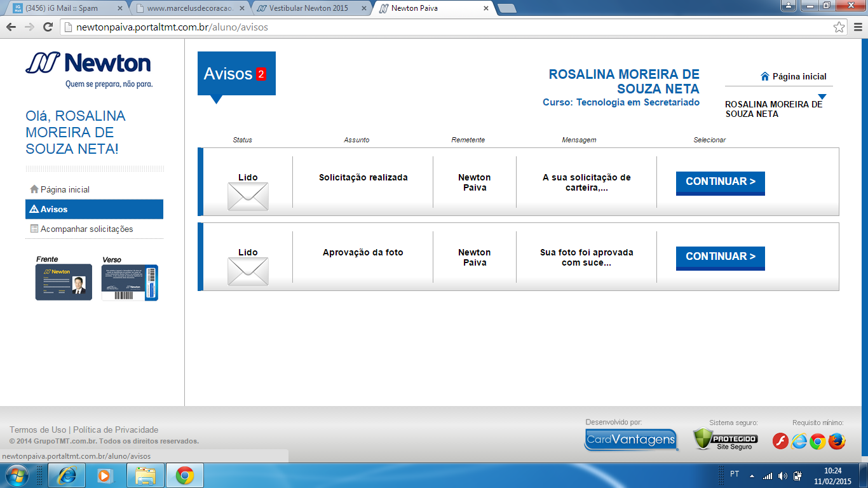
Task: Click CONTINUAR for Solicitação realizada
Action: tap(721, 182)
